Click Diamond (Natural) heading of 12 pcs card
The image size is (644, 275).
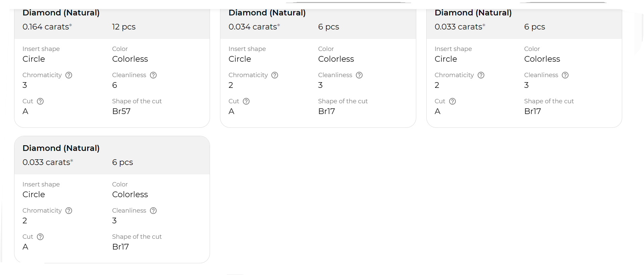coord(61,13)
